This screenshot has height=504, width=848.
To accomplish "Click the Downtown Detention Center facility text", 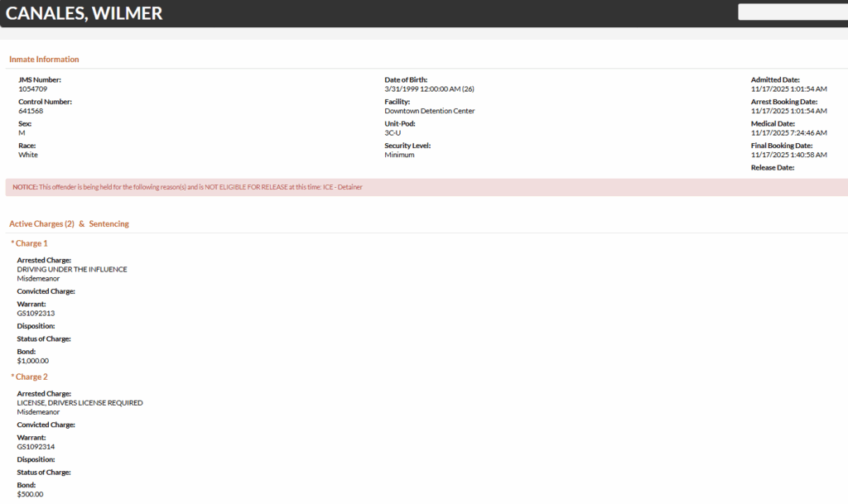I will click(x=429, y=111).
